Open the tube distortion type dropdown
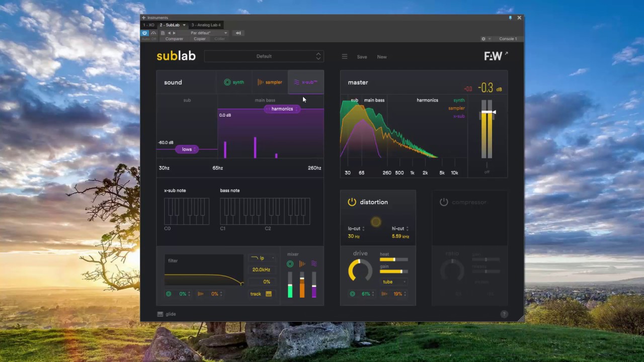This screenshot has width=644, height=362. 393,282
